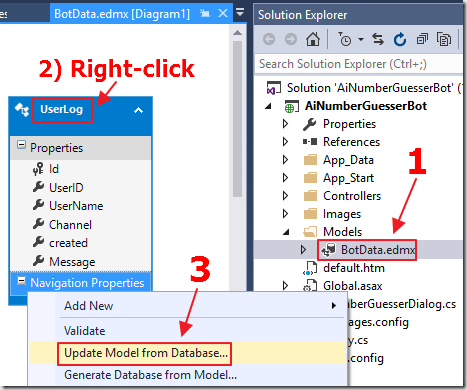Click the Solution node icon

tap(274, 88)
